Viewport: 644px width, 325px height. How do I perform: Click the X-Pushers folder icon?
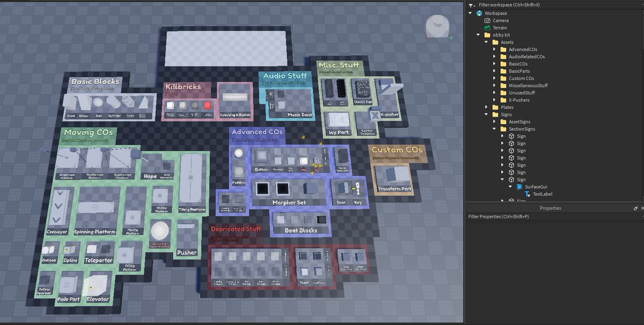pyautogui.click(x=503, y=100)
